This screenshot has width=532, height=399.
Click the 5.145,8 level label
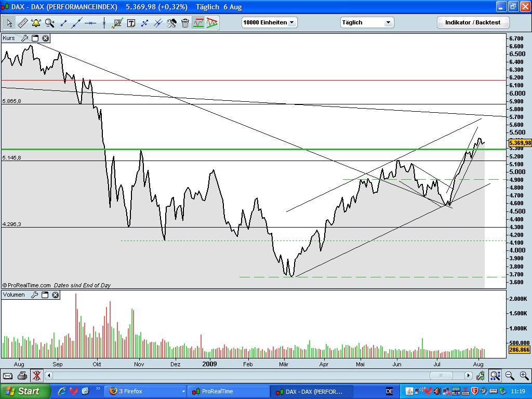11,157
